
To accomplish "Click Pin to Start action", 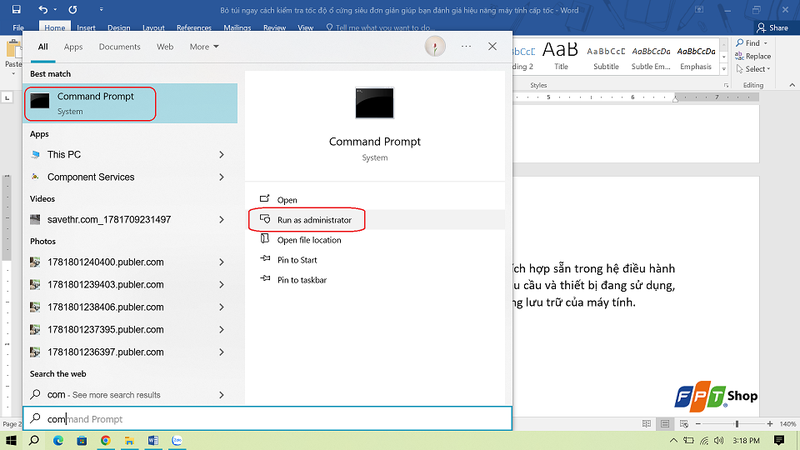I will point(288,260).
